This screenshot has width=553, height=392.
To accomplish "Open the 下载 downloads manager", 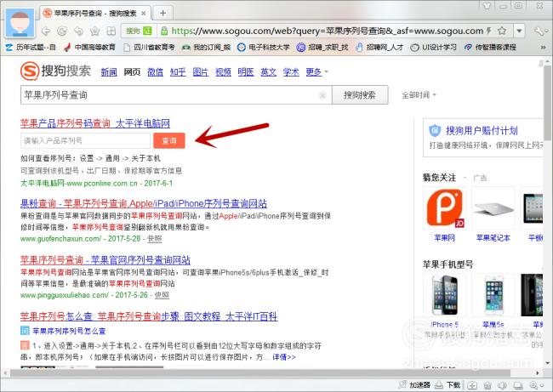I will (448, 385).
